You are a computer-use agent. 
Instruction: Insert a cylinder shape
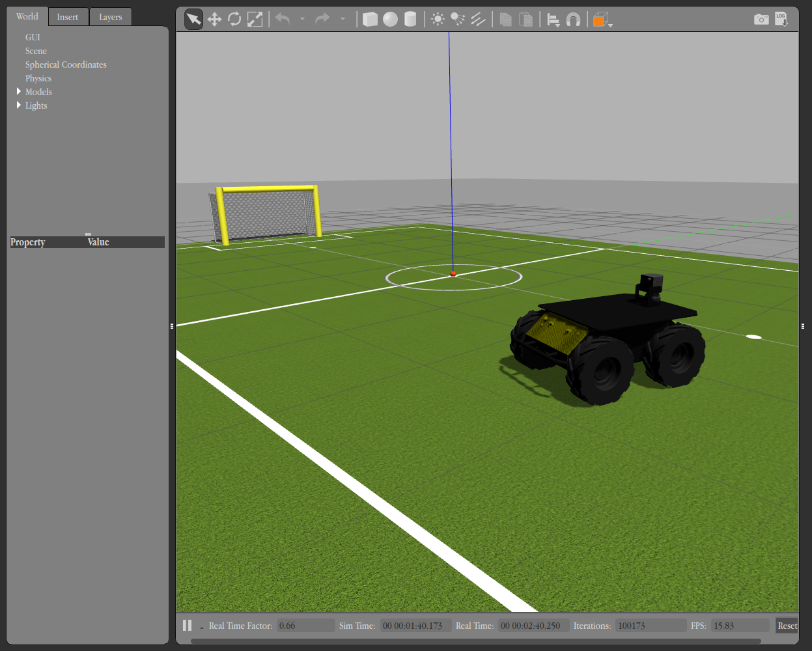[x=410, y=20]
